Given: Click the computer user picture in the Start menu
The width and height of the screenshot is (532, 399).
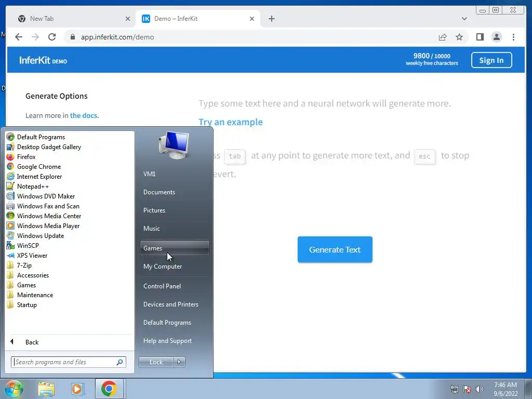Looking at the screenshot, I should 174,145.
